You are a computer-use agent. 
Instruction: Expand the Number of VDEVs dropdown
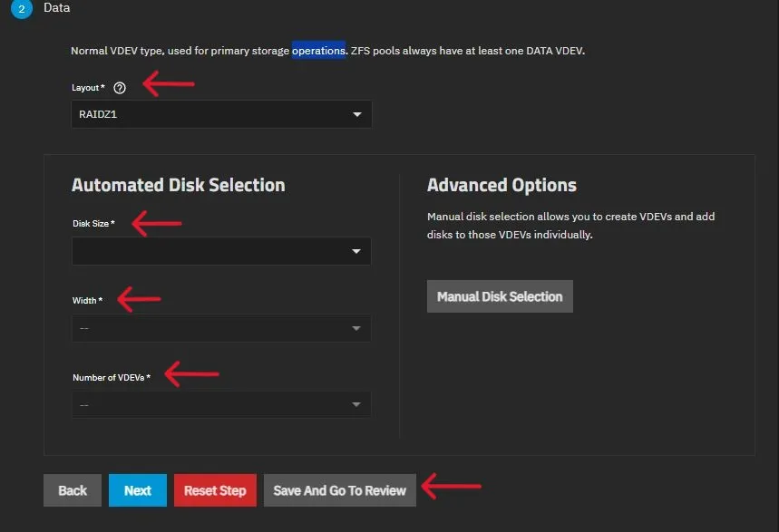[x=218, y=404]
